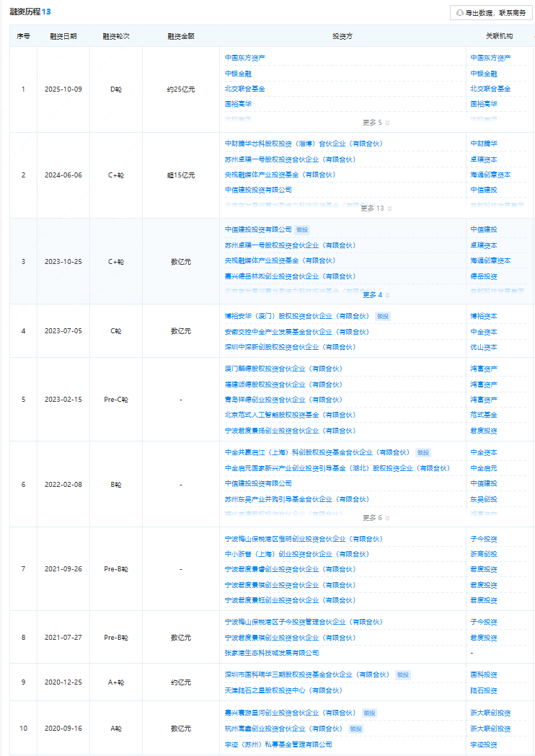This screenshot has height=756, width=535.
Task: Open 北交联合基金 in the 关联机构 column
Action: point(491,89)
